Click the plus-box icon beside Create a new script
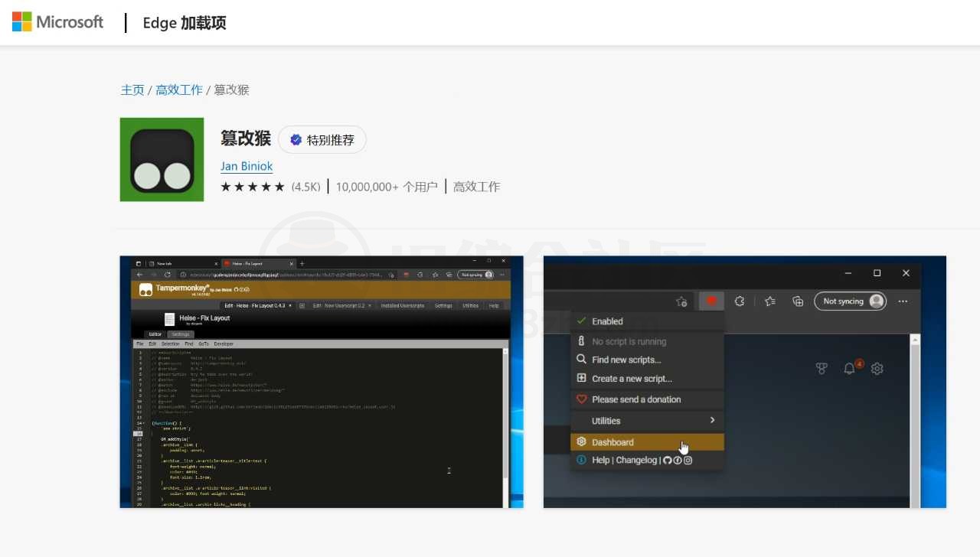The width and height of the screenshot is (980, 557). click(x=581, y=379)
